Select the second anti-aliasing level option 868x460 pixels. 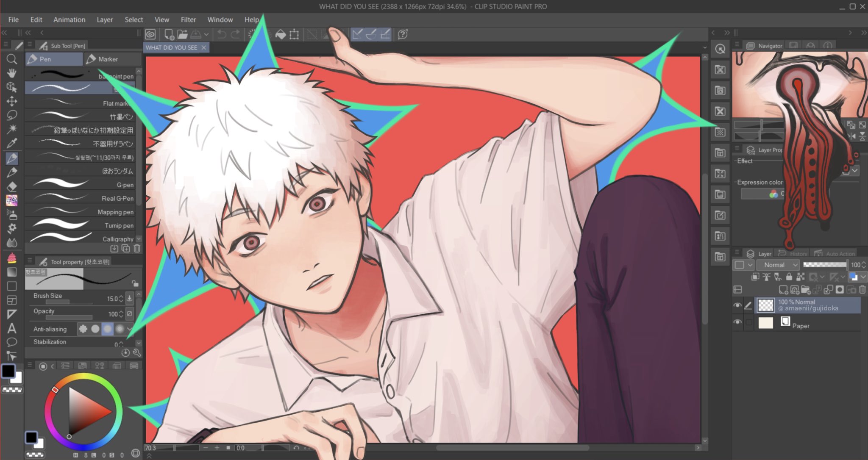95,329
